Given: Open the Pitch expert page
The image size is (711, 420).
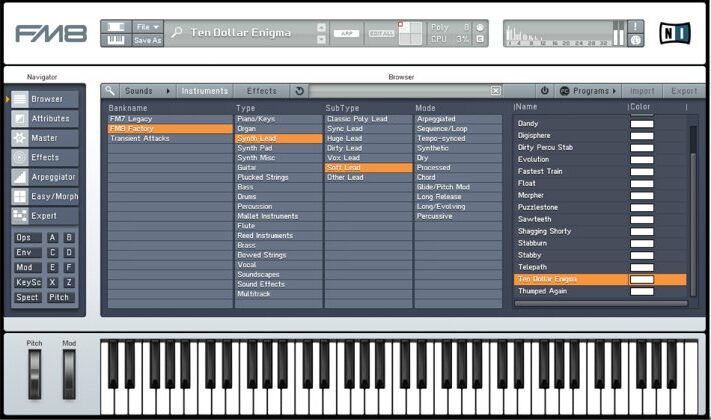Looking at the screenshot, I should (x=60, y=298).
